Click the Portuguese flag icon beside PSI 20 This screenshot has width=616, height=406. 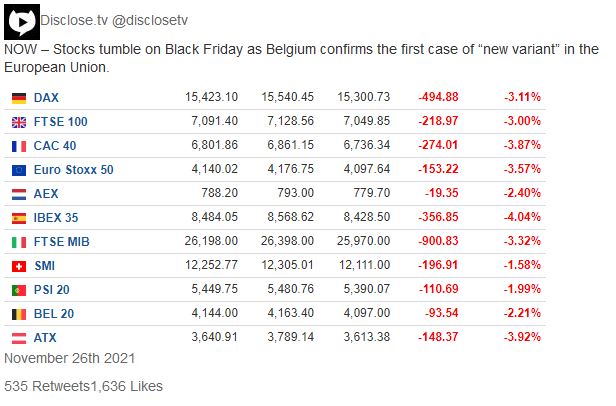coord(18,289)
